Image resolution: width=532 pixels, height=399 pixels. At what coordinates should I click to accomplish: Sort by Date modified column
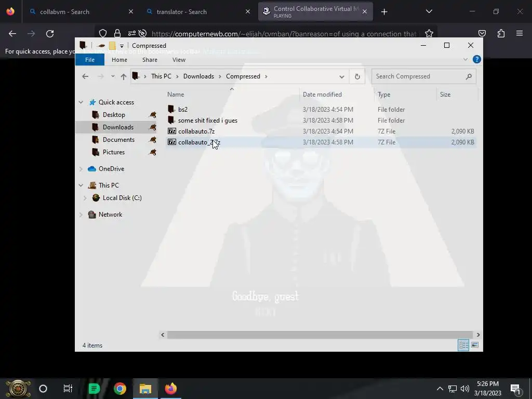tap(337, 95)
